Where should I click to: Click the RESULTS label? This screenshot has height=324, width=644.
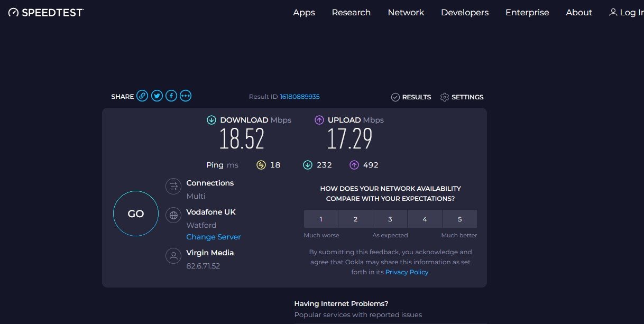417,97
